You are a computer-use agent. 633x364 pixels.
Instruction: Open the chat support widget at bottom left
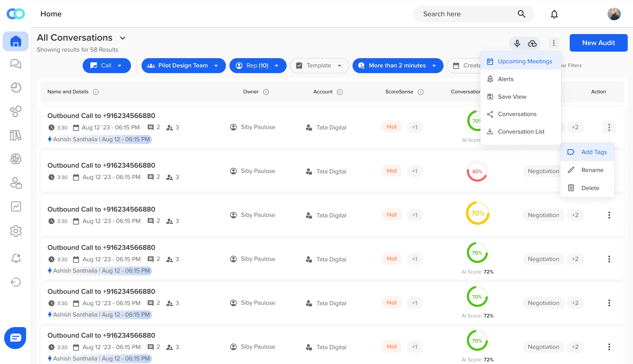click(15, 338)
